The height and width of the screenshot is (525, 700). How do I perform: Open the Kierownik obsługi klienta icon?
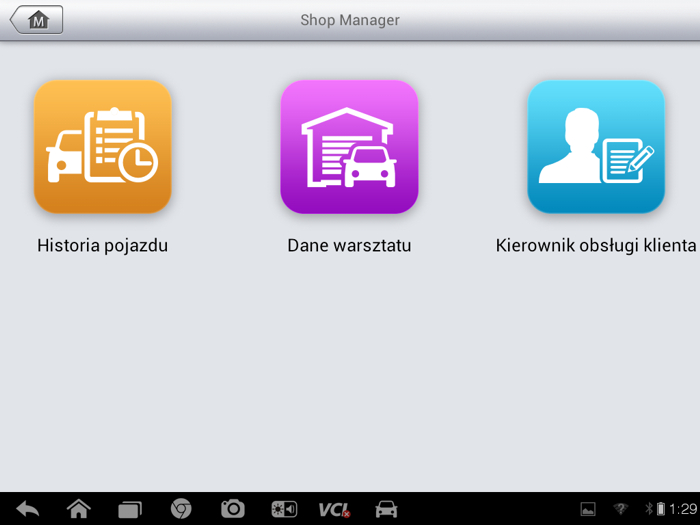[x=596, y=146]
